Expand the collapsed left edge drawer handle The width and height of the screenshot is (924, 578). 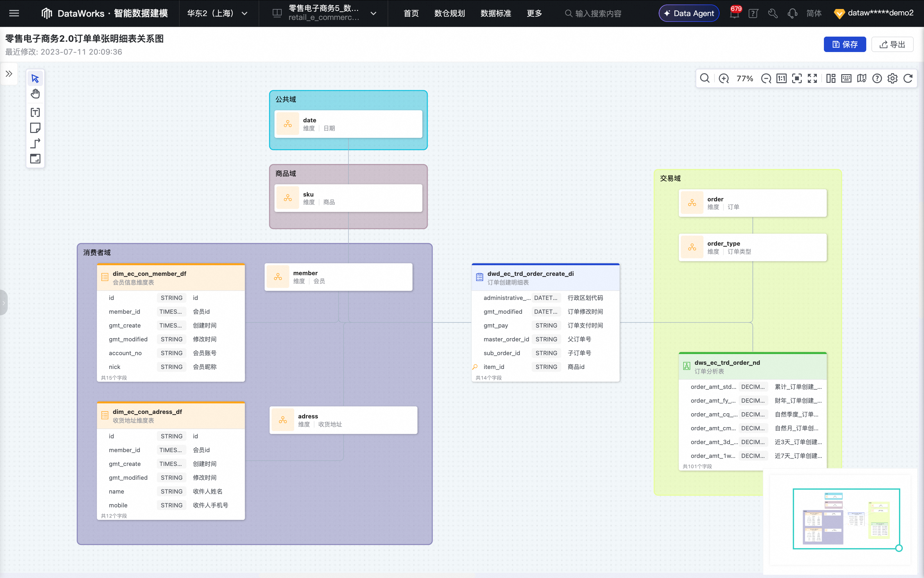tap(4, 303)
